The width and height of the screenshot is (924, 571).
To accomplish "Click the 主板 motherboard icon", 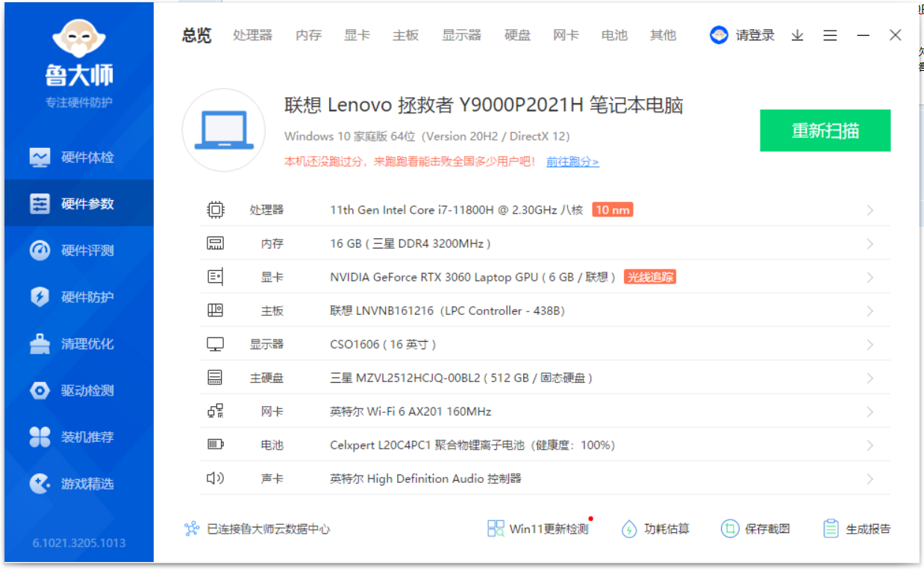I will tap(215, 311).
